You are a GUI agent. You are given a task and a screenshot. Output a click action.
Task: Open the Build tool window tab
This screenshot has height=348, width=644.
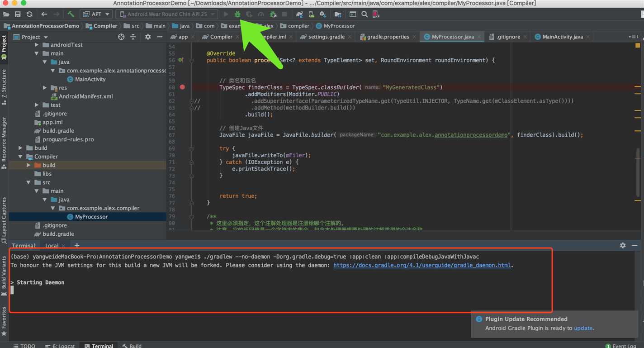[132, 346]
